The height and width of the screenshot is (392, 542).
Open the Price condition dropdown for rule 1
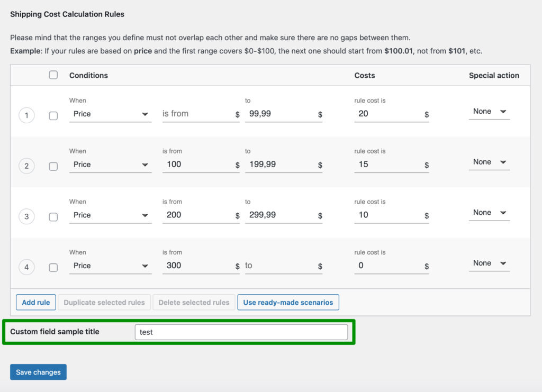tap(110, 113)
